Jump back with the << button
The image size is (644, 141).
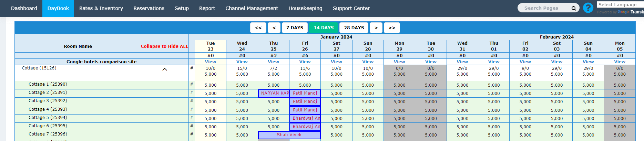pos(258,28)
